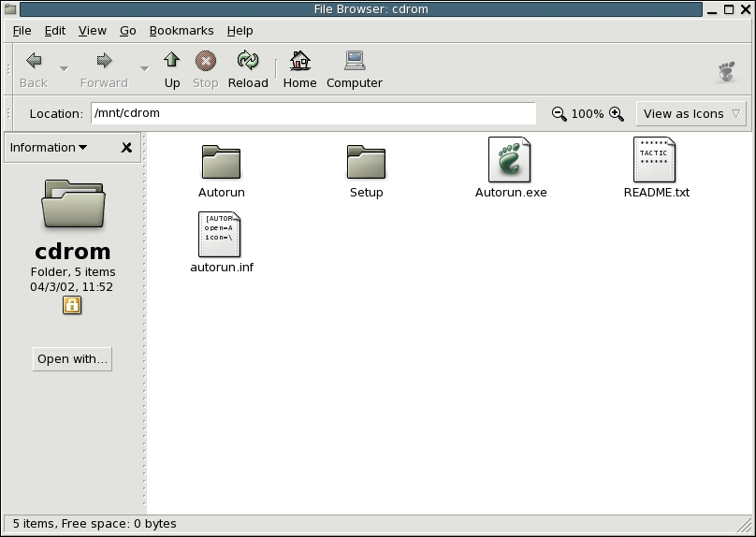Open the Information side pane dropdown
This screenshot has width=756, height=537.
point(49,148)
